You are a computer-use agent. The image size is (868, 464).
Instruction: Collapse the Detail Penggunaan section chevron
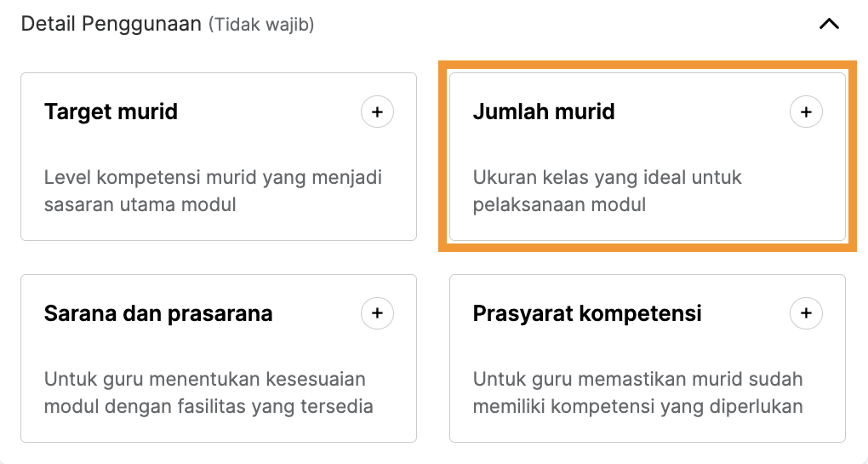[x=829, y=24]
